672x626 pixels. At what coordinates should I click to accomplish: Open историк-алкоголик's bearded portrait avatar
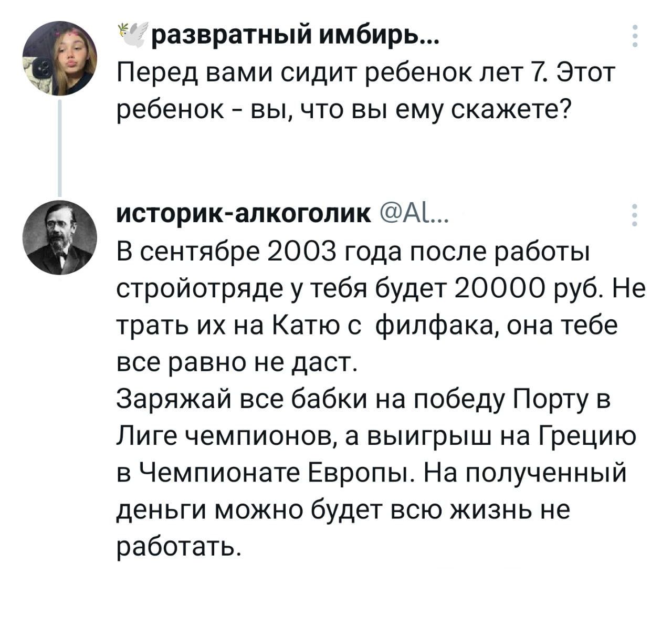click(x=59, y=237)
